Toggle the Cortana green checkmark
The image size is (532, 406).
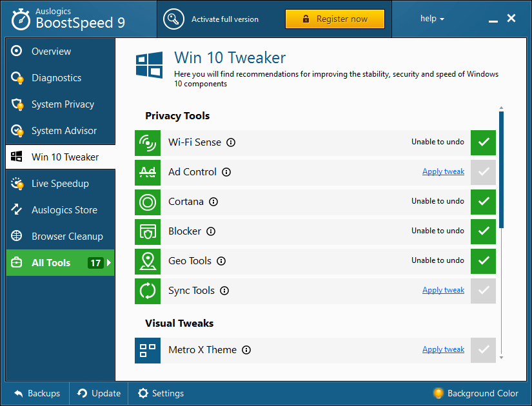point(483,202)
